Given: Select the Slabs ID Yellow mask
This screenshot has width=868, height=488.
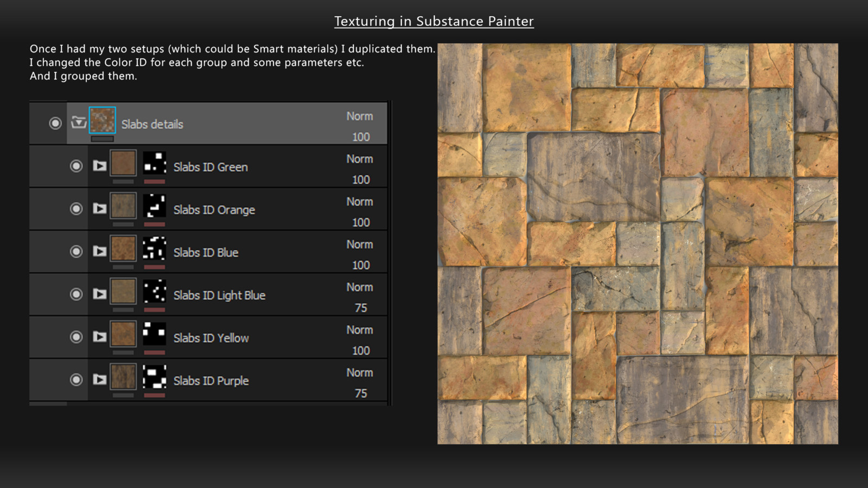Looking at the screenshot, I should pos(155,334).
